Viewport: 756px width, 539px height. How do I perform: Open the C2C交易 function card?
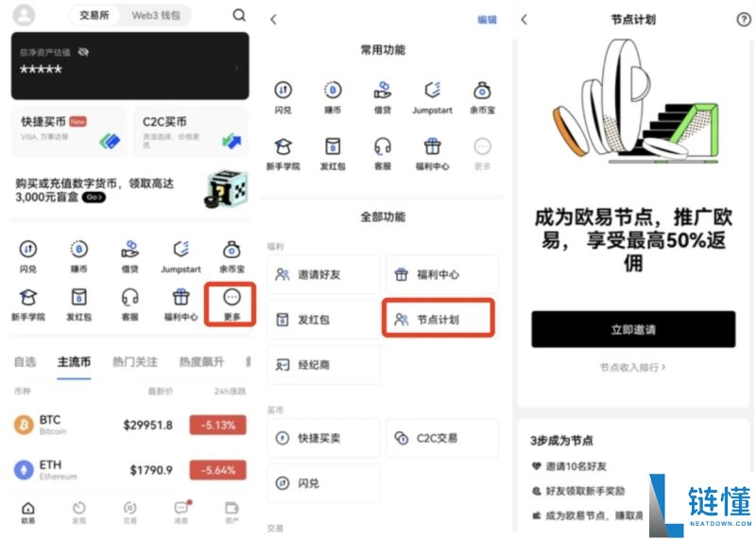[442, 438]
